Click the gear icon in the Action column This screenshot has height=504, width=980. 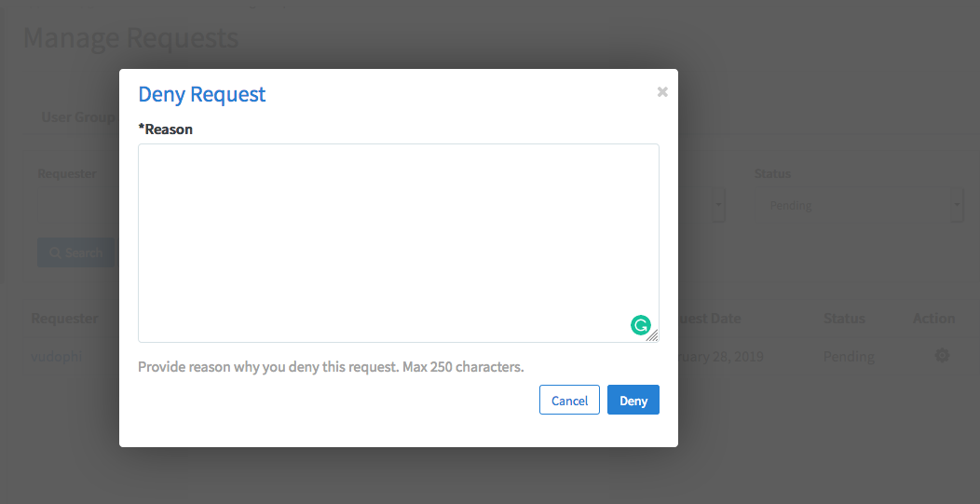point(942,356)
